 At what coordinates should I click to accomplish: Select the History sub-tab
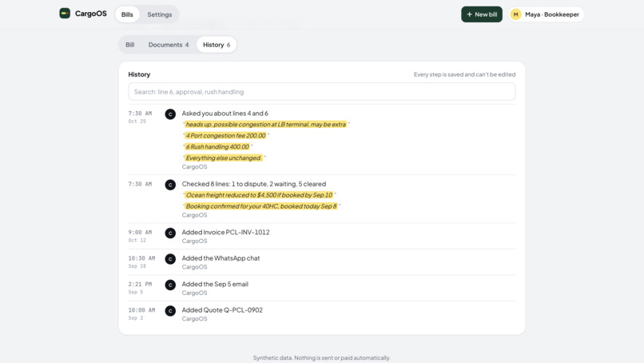coord(217,45)
